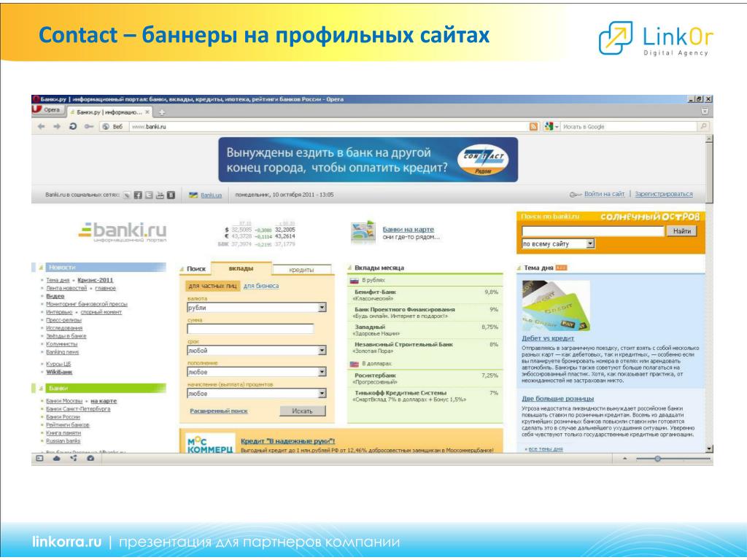Click the Искать в Google search field
The height and width of the screenshot is (560, 747).
[629, 127]
